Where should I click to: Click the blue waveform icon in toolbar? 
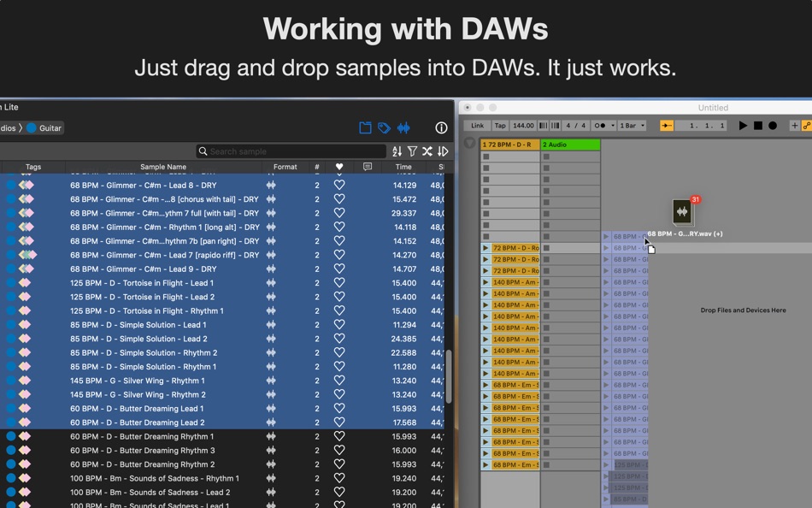(x=403, y=127)
